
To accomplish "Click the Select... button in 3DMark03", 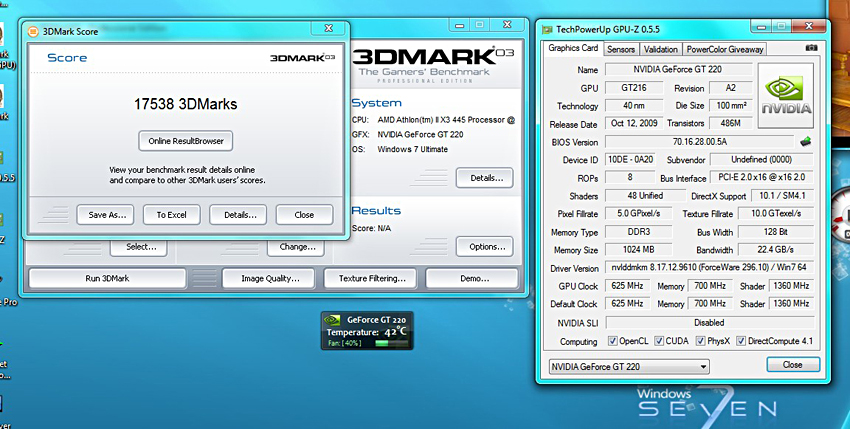I will pos(139,247).
